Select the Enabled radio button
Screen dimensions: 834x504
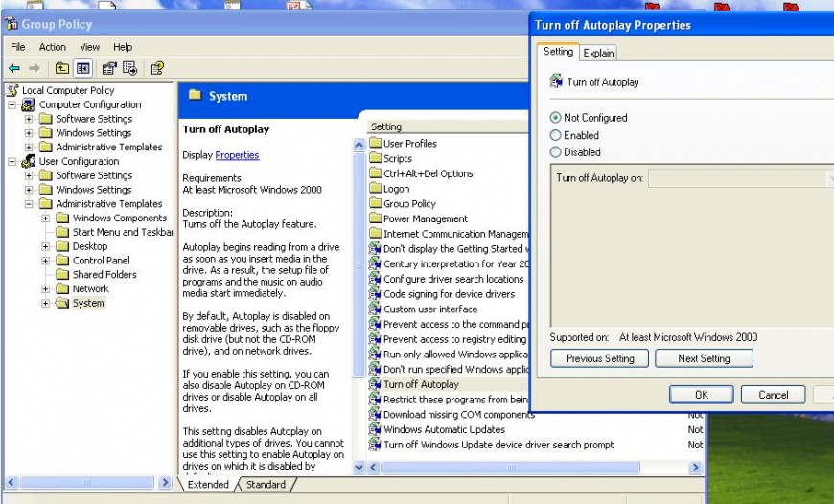tap(555, 135)
